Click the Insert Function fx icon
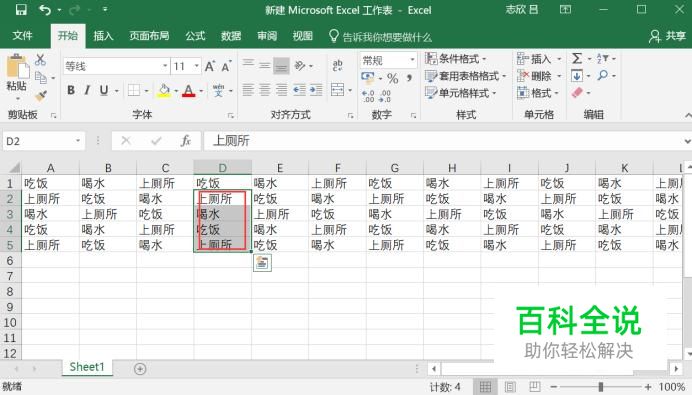The width and height of the screenshot is (692, 395). pyautogui.click(x=186, y=141)
